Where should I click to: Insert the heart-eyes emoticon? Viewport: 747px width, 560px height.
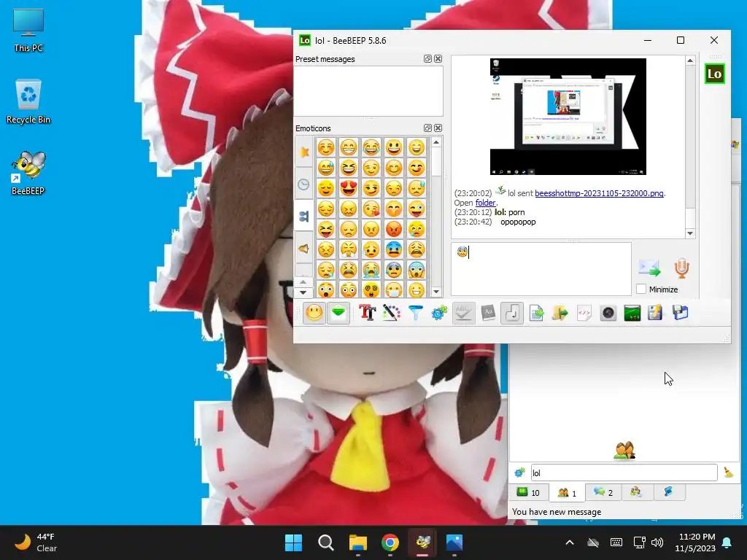[348, 188]
